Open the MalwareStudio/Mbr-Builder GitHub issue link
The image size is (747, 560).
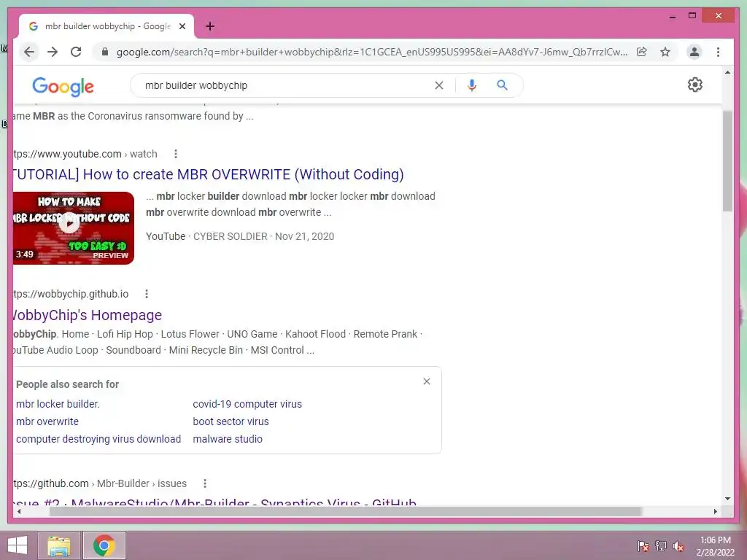215,502
